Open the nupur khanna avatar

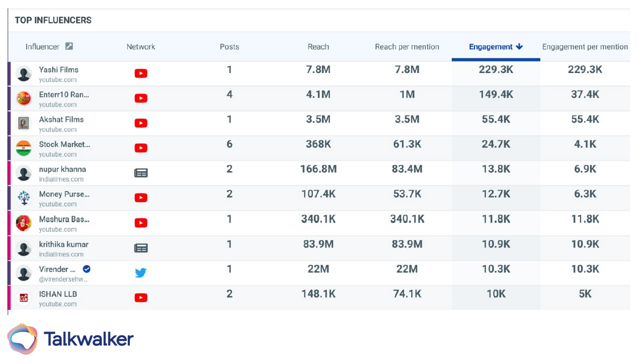pos(24,173)
